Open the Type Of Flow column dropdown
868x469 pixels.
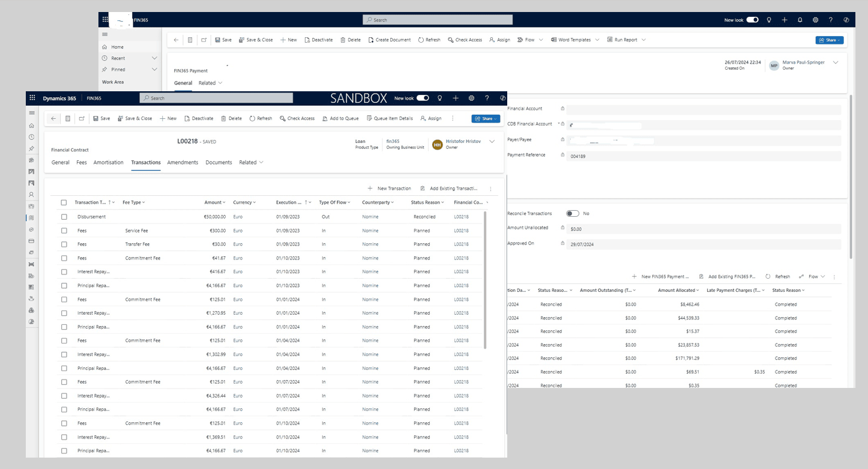335,202
